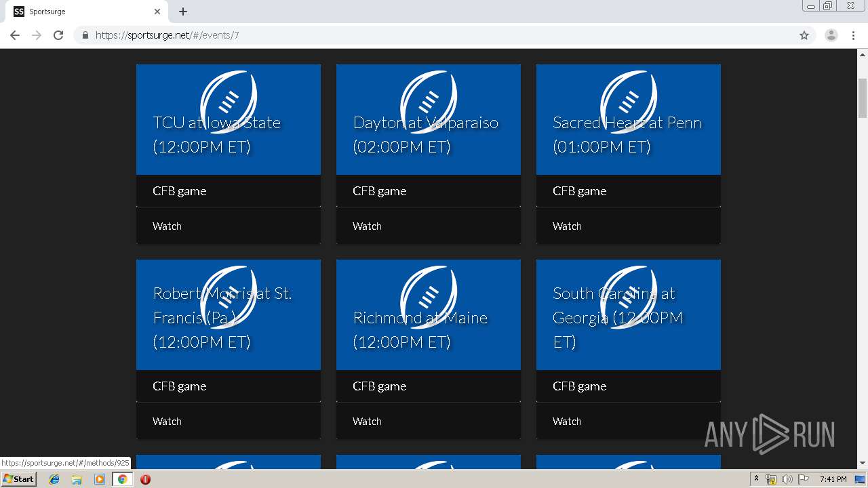Viewport: 868px width, 488px height.
Task: Open a new browser tab
Action: [183, 12]
